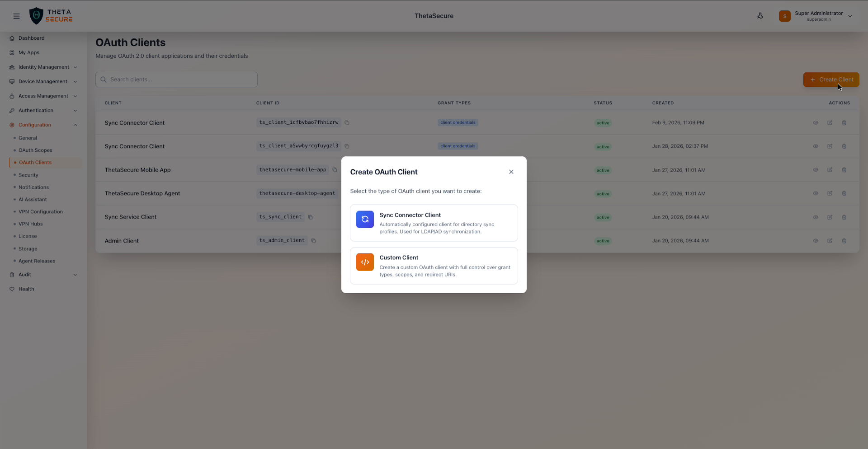Reveal details for the first Sync Connector Client
The height and width of the screenshot is (449, 868).
[x=816, y=122]
